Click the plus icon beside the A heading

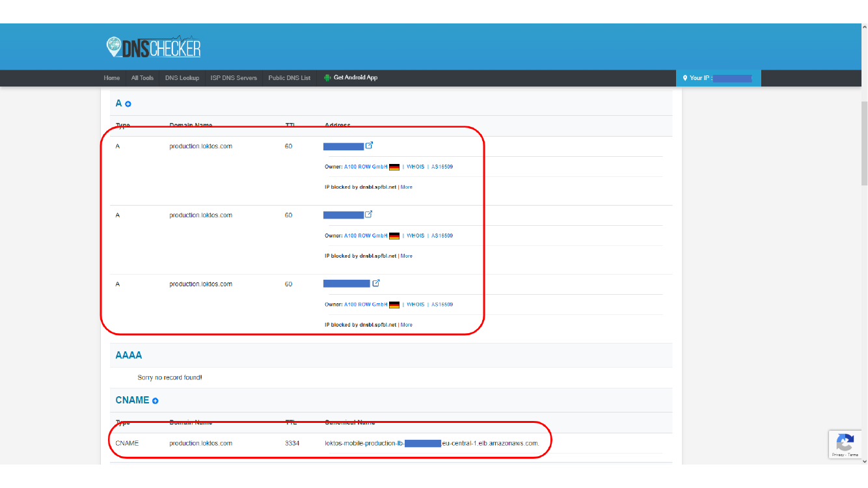click(x=128, y=104)
